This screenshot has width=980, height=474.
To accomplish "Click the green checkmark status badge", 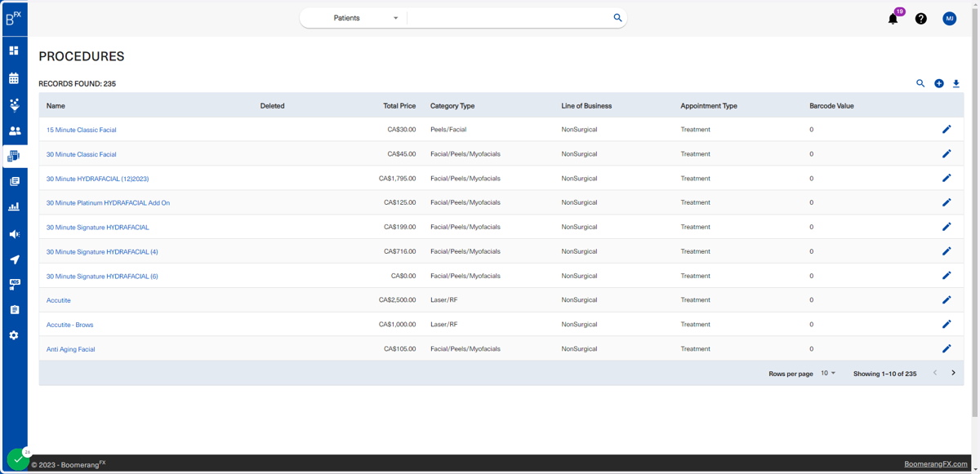I will [18, 459].
